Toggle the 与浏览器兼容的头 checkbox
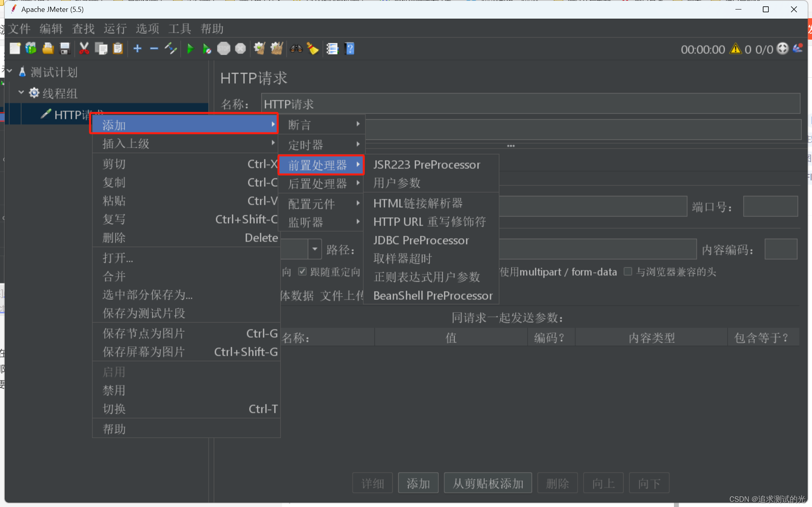 (x=628, y=272)
